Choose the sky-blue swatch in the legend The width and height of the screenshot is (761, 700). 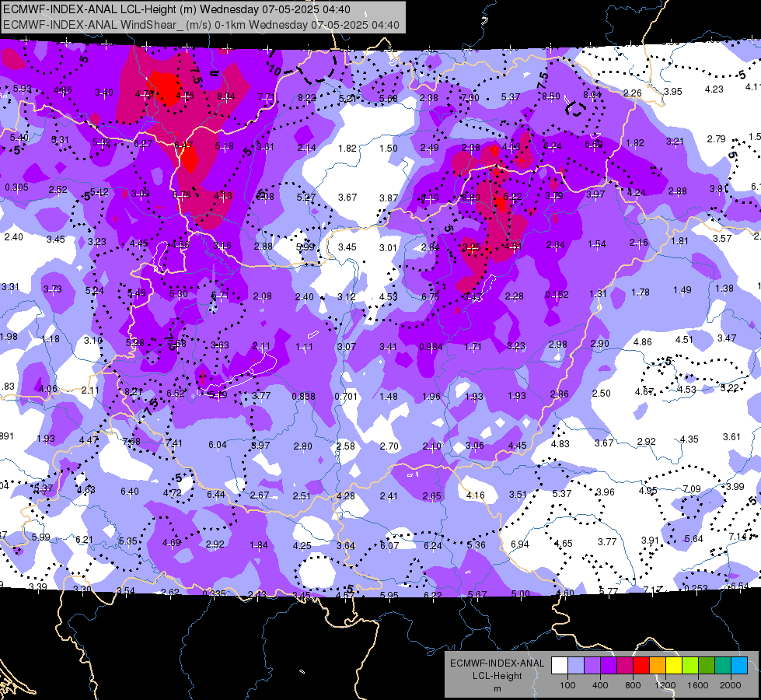[x=740, y=666]
